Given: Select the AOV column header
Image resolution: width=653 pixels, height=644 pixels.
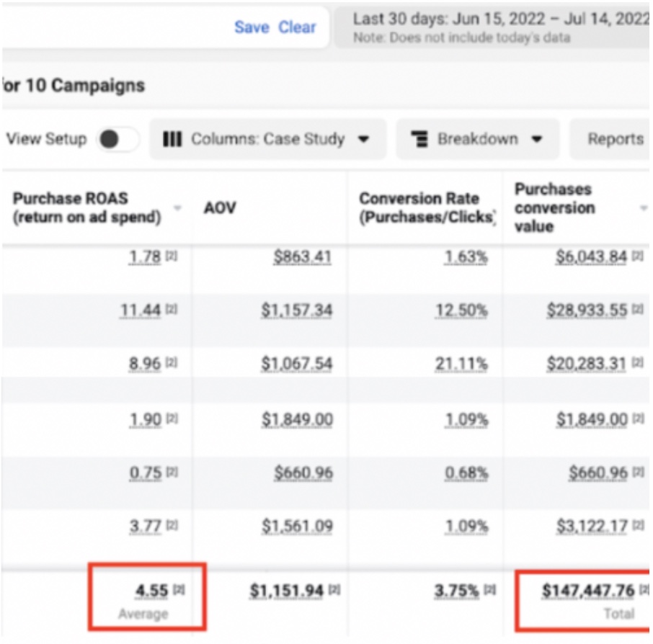Looking at the screenshot, I should pos(220,209).
